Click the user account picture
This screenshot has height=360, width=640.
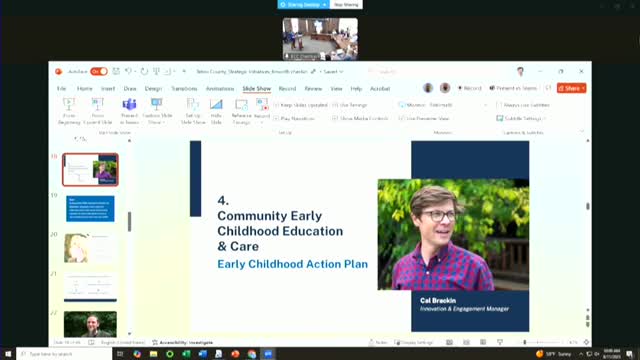pyautogui.click(x=520, y=71)
